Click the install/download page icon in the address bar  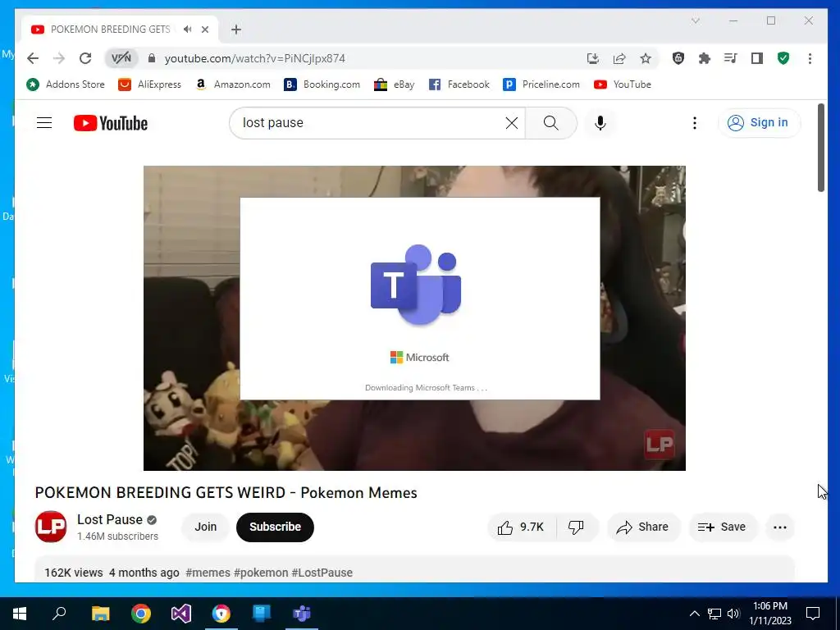coord(592,58)
